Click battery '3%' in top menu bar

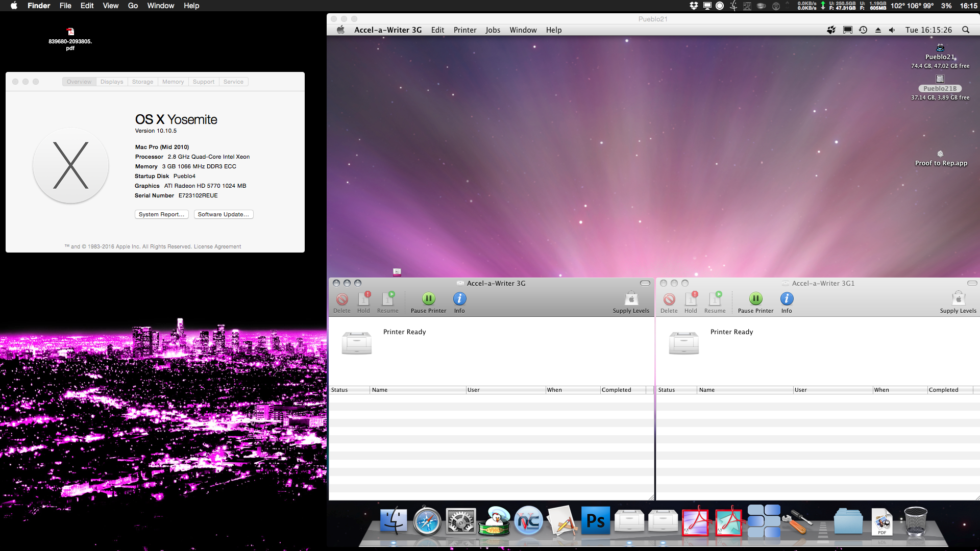click(x=946, y=6)
